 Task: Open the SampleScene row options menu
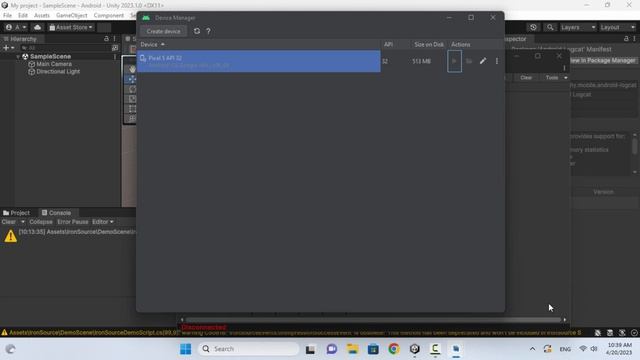(x=115, y=57)
